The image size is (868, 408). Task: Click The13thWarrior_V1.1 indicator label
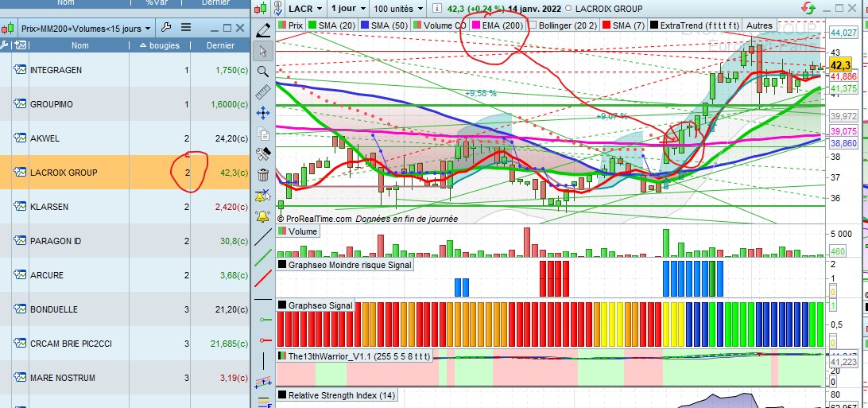[x=354, y=356]
